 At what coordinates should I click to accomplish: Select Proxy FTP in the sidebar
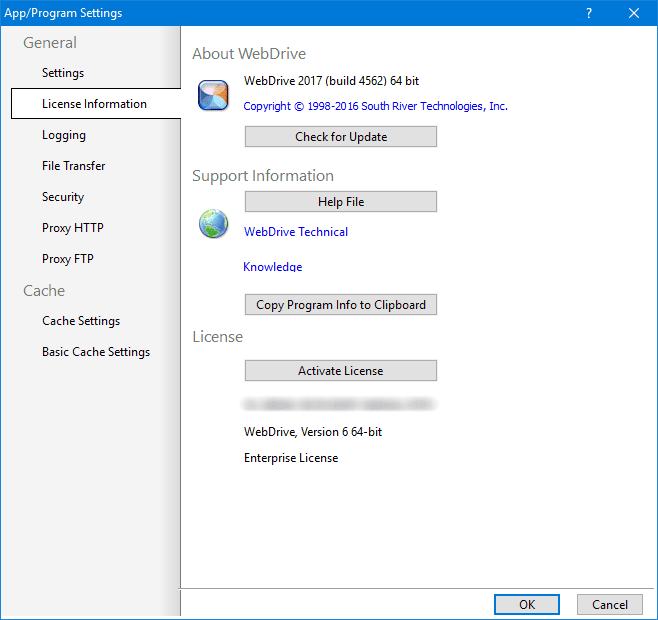(68, 259)
